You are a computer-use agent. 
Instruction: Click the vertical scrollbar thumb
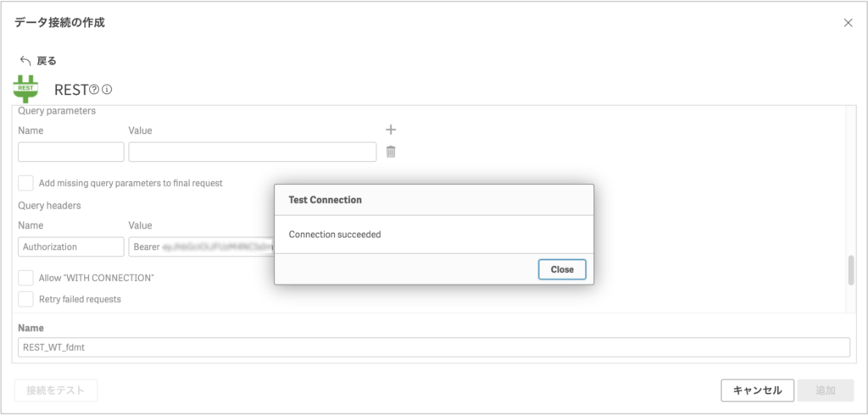click(851, 271)
